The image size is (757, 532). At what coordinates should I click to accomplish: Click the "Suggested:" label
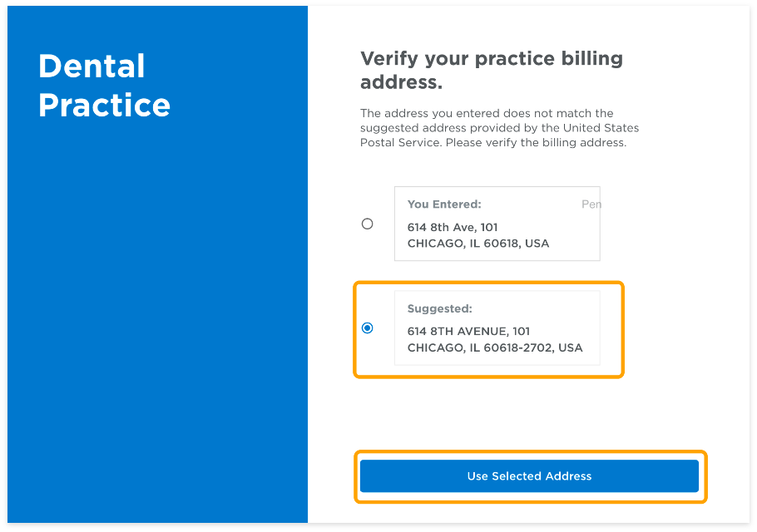(439, 309)
